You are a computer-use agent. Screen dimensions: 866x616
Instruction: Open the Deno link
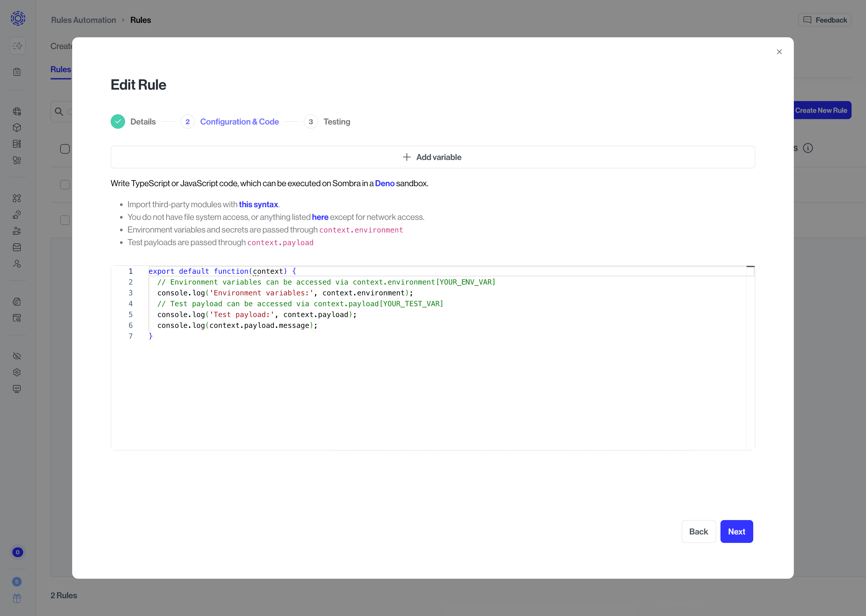click(385, 183)
